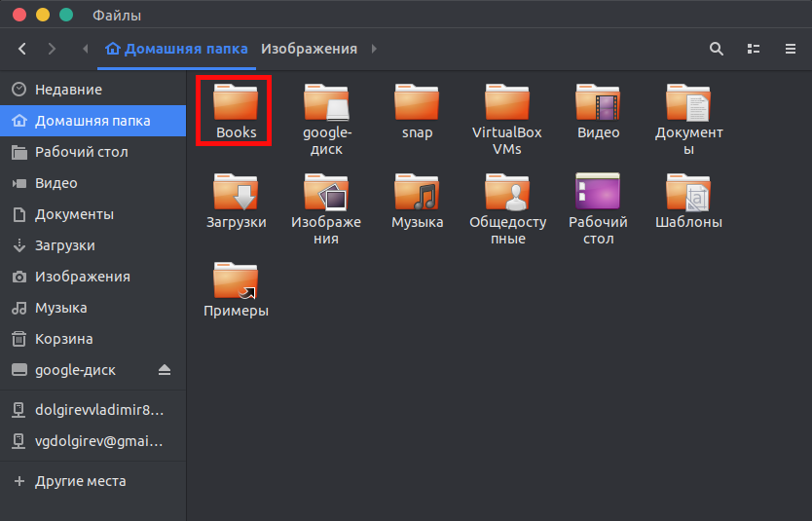Click the search magnifier icon
Image resolution: width=812 pixels, height=521 pixels.
click(717, 49)
